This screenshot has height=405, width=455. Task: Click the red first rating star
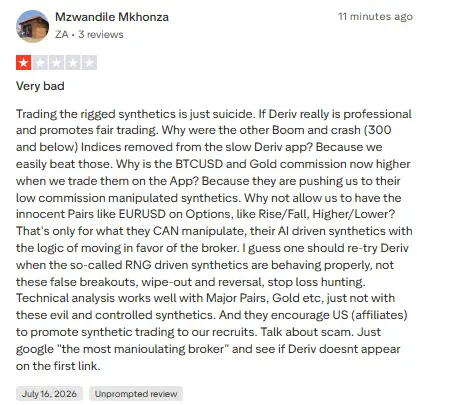click(x=24, y=62)
